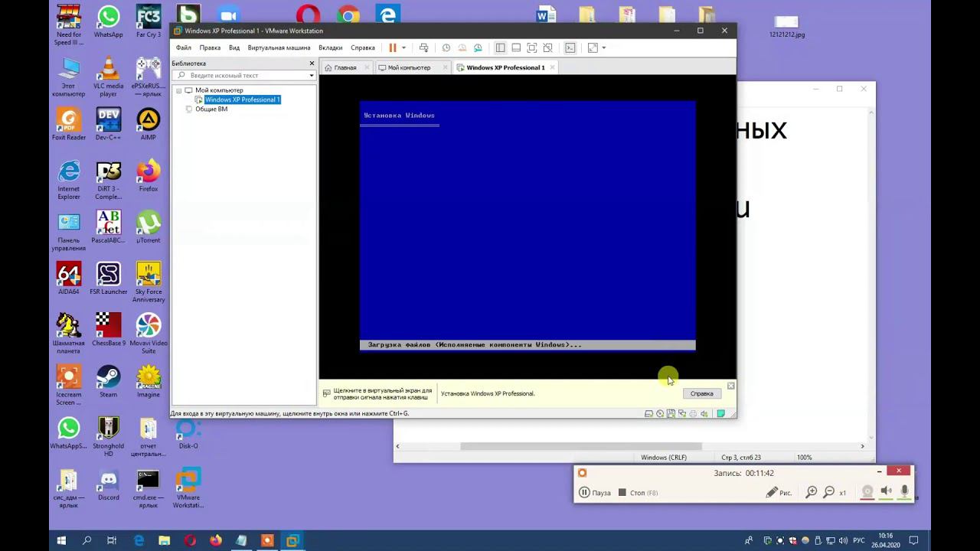Show the VMware console view
980x551 pixels.
pos(570,47)
